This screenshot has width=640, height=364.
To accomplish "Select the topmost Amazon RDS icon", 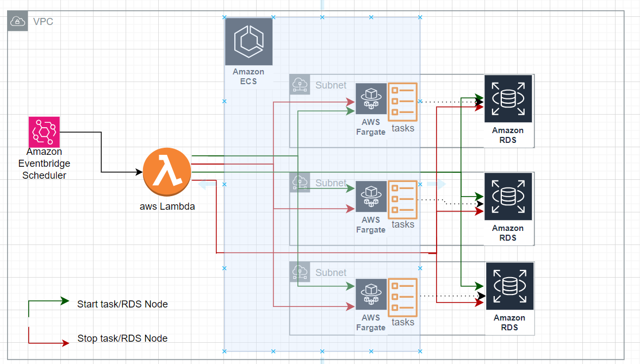I will (x=508, y=99).
